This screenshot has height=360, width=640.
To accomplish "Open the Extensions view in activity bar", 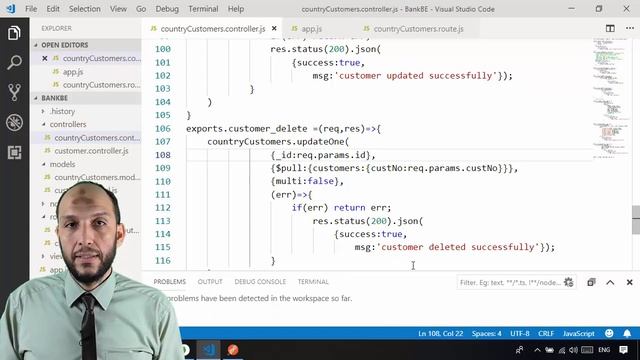I will [x=14, y=152].
